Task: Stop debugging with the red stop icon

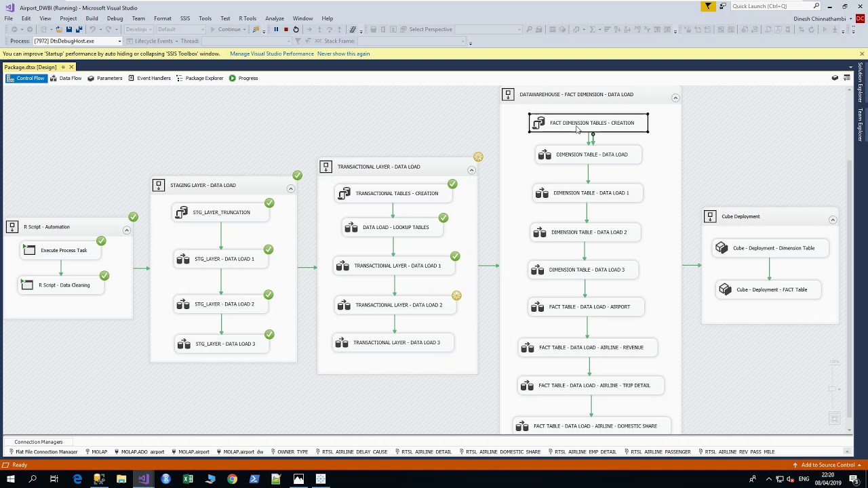Action: pos(285,29)
